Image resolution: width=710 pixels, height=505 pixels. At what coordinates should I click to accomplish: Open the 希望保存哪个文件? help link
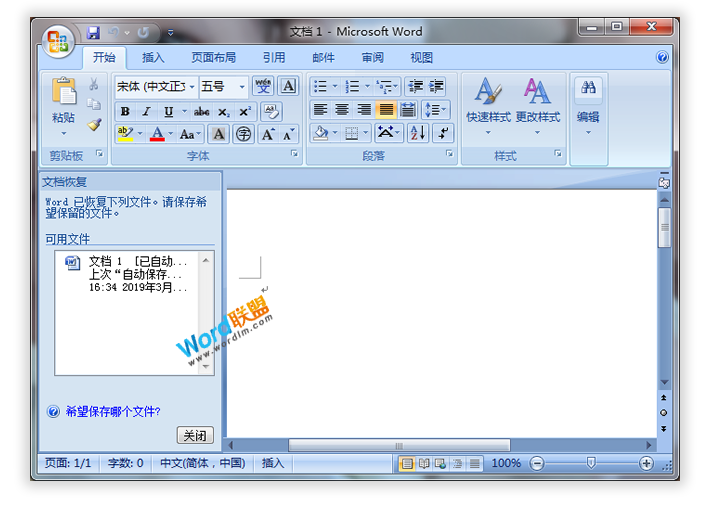113,412
